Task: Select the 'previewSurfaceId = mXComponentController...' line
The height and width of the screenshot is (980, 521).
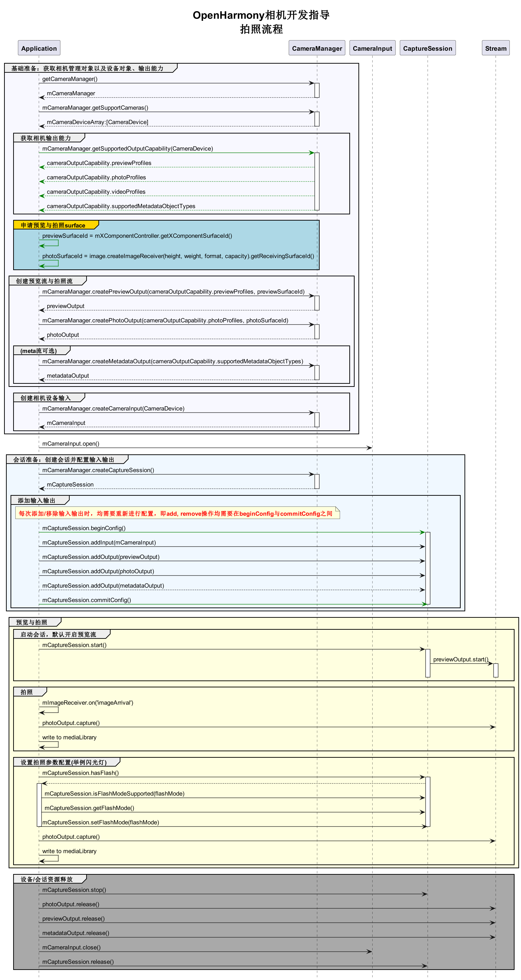Action: [137, 236]
